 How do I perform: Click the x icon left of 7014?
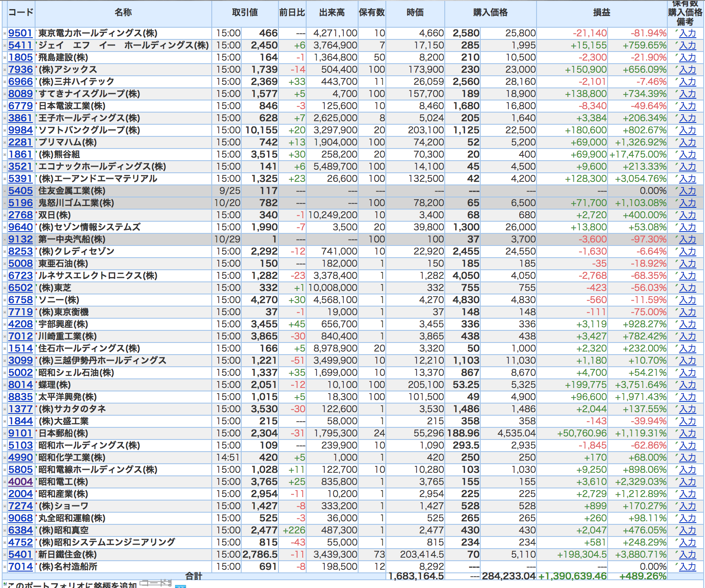coord(5,567)
